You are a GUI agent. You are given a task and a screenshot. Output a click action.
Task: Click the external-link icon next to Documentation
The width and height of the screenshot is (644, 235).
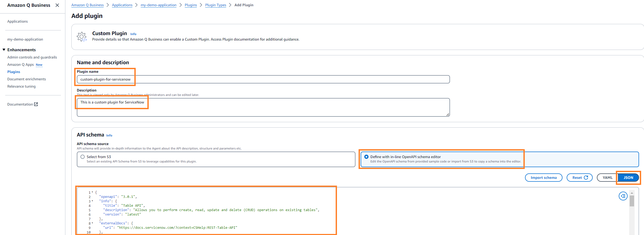pyautogui.click(x=36, y=104)
